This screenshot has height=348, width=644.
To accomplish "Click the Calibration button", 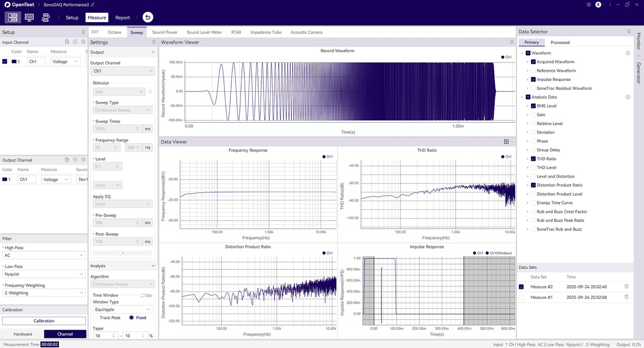I will 44,321.
